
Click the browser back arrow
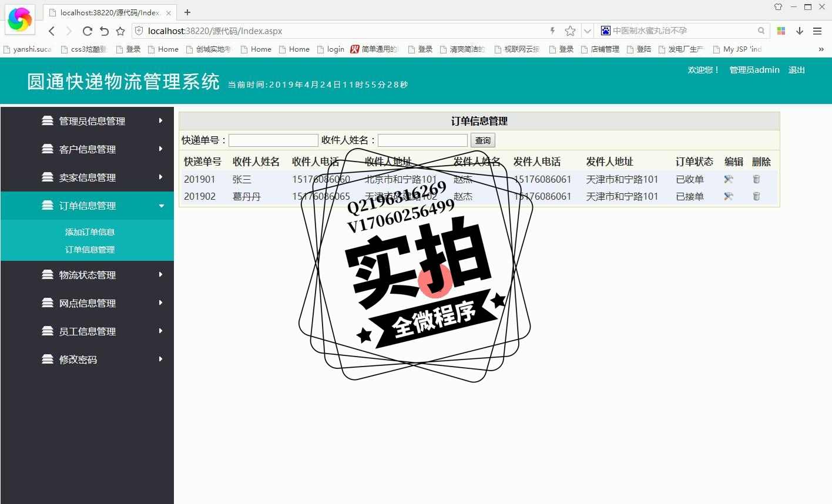pos(52,31)
